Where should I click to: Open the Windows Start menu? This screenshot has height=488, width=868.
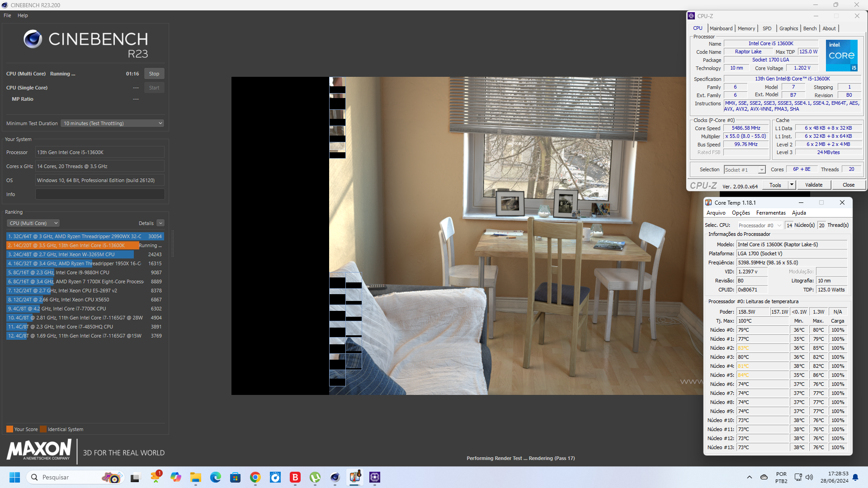15,477
